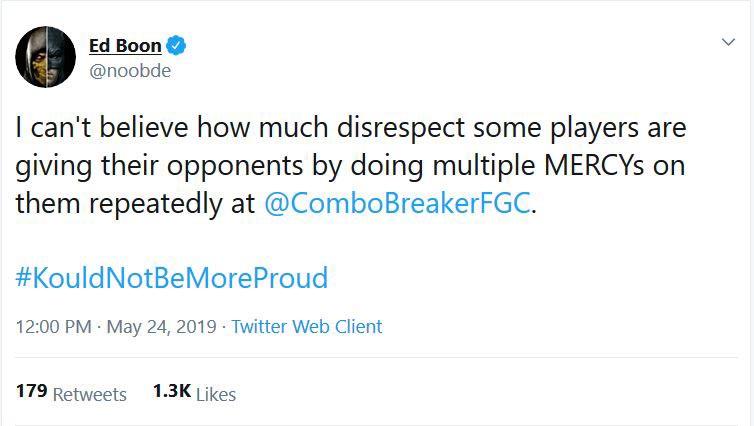754x426 pixels.
Task: Click the word "Likes" label
Action: [x=216, y=394]
